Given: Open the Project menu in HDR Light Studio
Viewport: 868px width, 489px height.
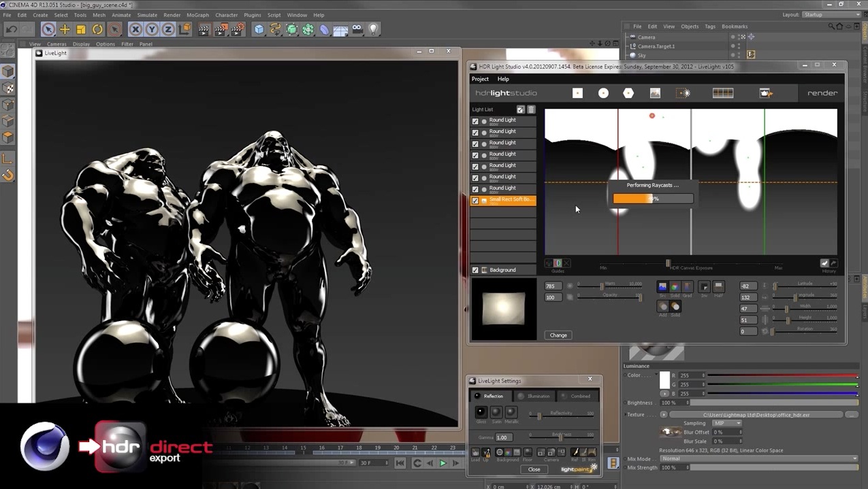Looking at the screenshot, I should coord(480,78).
